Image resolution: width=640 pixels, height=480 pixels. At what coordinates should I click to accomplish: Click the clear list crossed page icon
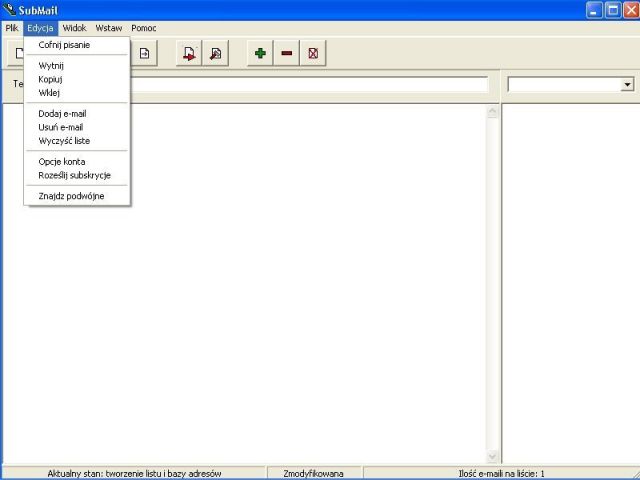coord(313,53)
